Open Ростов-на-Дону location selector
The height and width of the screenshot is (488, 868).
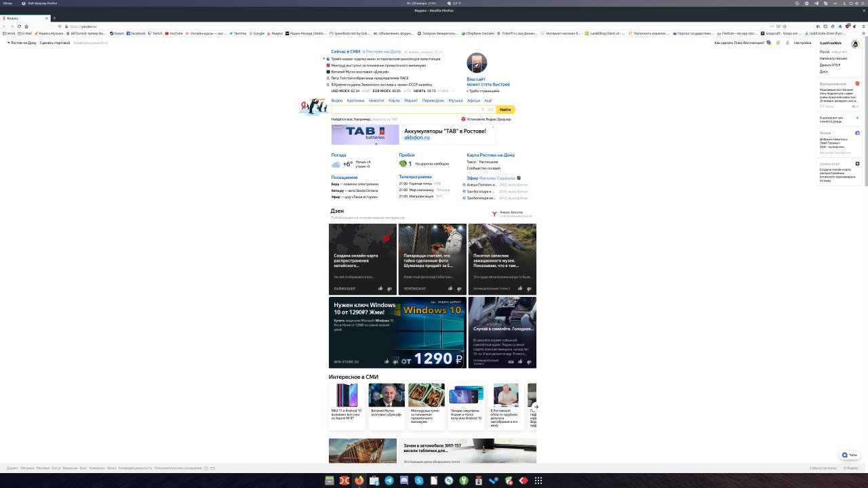(x=22, y=43)
